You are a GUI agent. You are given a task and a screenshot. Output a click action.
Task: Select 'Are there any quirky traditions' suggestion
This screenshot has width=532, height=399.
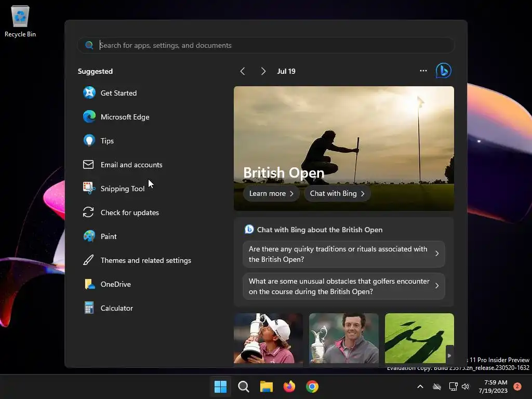tap(344, 254)
